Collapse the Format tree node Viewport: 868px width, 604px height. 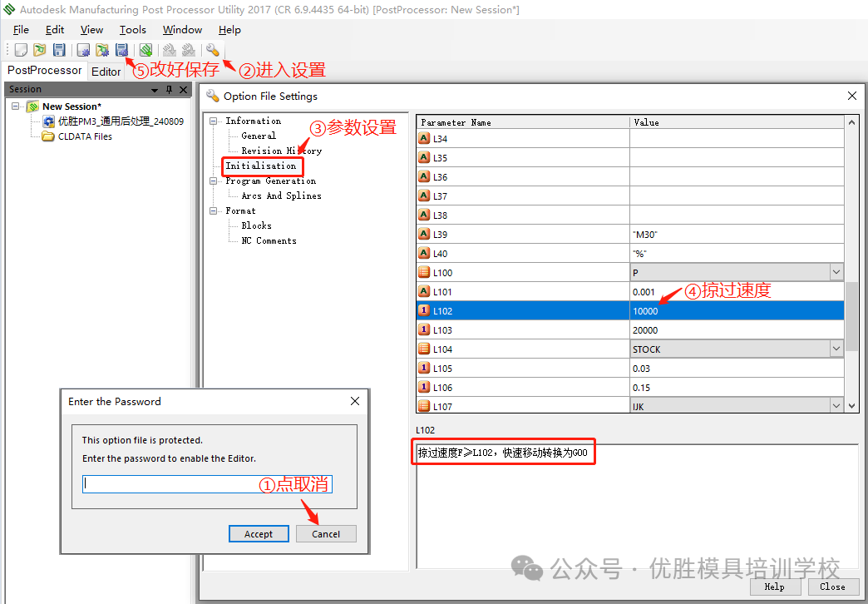[x=214, y=210]
